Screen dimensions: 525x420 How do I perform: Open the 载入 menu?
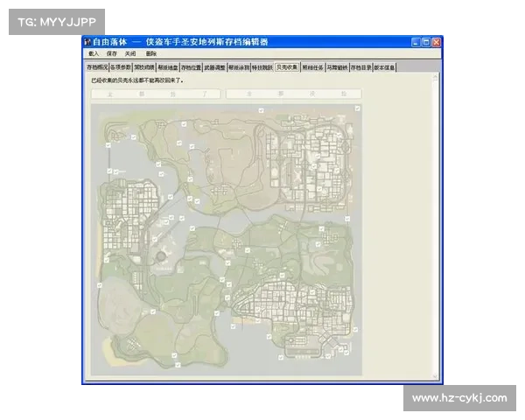[x=93, y=53]
